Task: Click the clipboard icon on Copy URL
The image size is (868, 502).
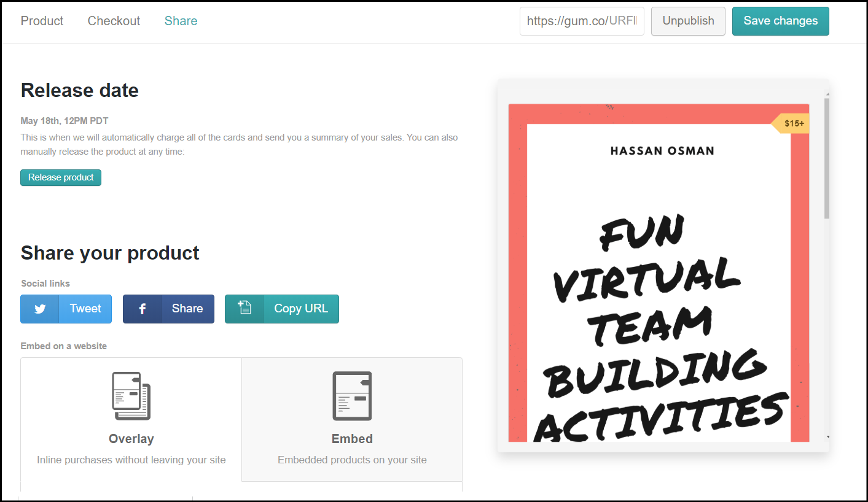Action: pyautogui.click(x=244, y=309)
